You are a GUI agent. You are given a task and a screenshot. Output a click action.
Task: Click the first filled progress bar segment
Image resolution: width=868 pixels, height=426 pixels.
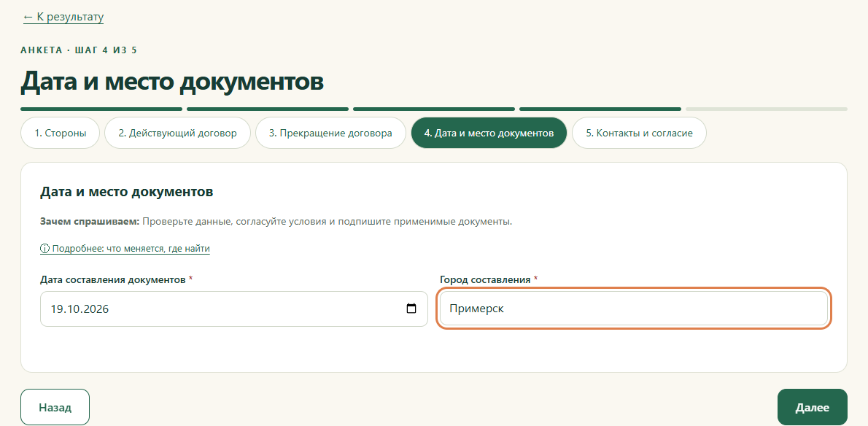click(101, 109)
